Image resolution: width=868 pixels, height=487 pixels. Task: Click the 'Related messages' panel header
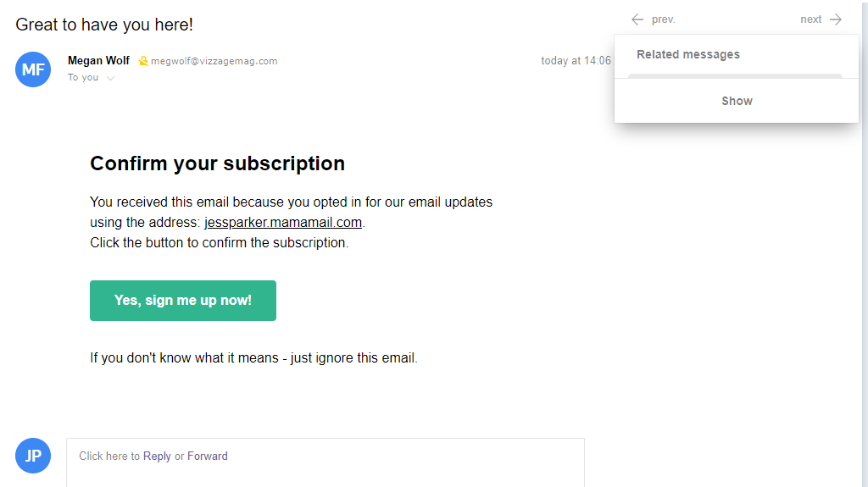[x=688, y=54]
